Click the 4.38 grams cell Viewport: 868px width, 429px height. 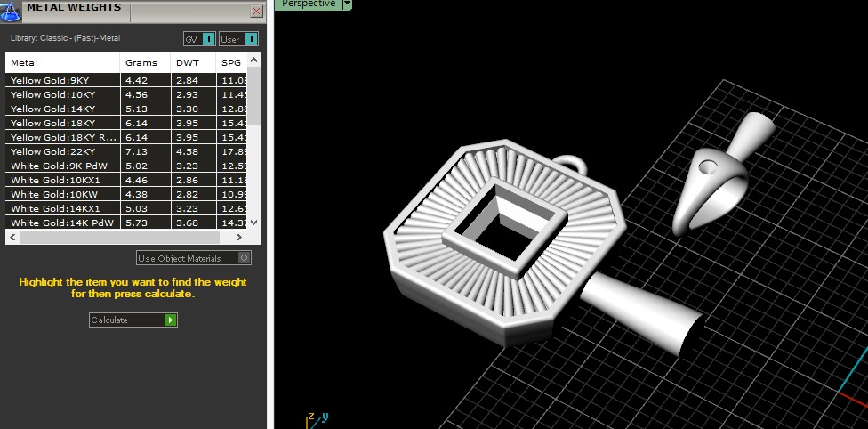coord(145,195)
